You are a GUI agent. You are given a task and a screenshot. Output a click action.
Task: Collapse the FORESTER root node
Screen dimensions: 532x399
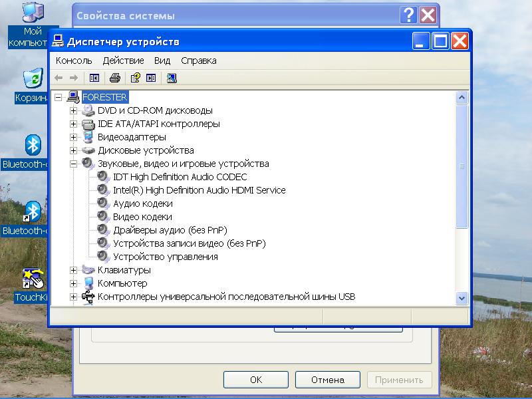point(59,97)
